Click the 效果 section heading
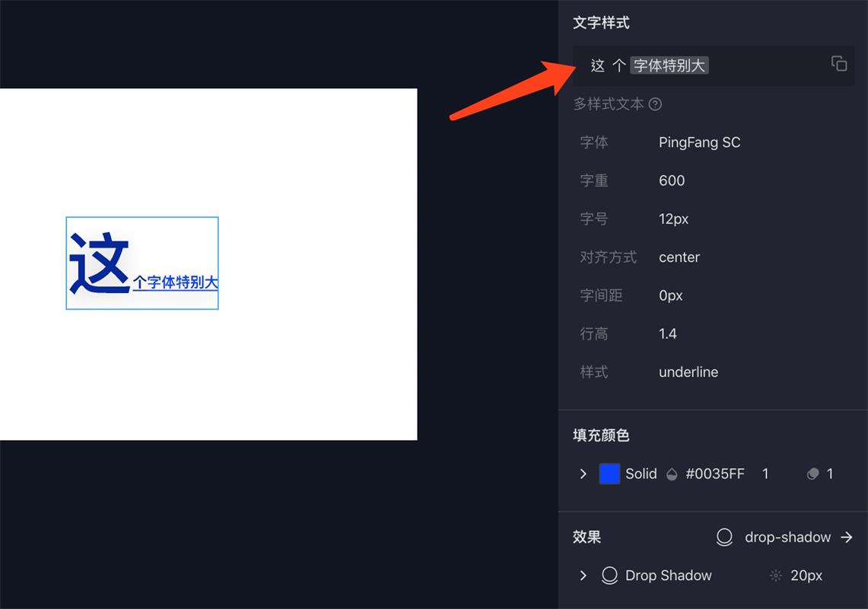The height and width of the screenshot is (609, 868). coord(587,537)
